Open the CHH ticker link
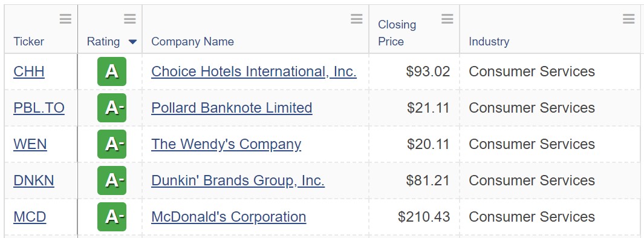Screen dimensions: 644x238 pyautogui.click(x=29, y=71)
